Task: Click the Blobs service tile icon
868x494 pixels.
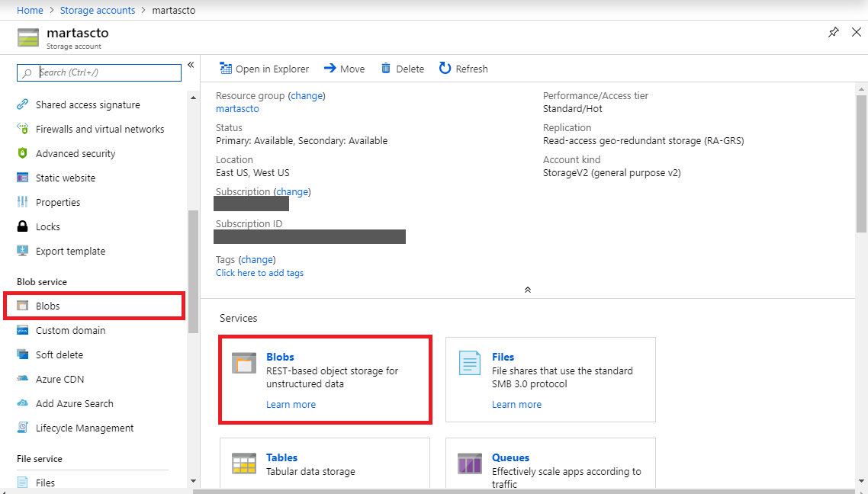Action: coord(244,363)
